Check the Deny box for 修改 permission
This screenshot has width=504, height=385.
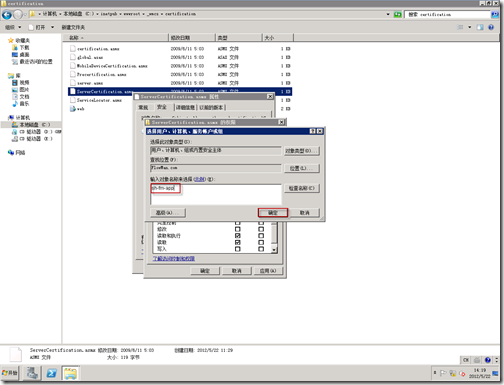click(x=261, y=229)
